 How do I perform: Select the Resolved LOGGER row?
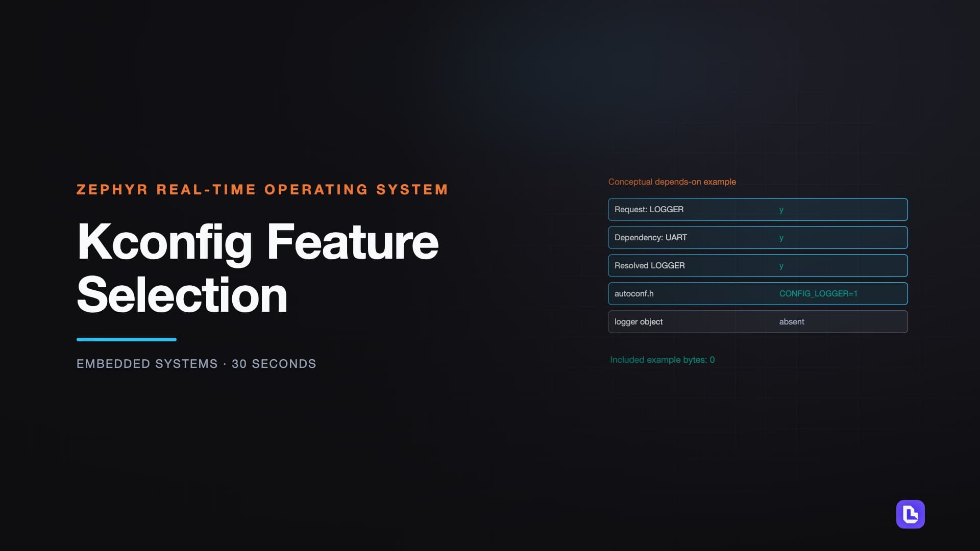[x=758, y=266]
